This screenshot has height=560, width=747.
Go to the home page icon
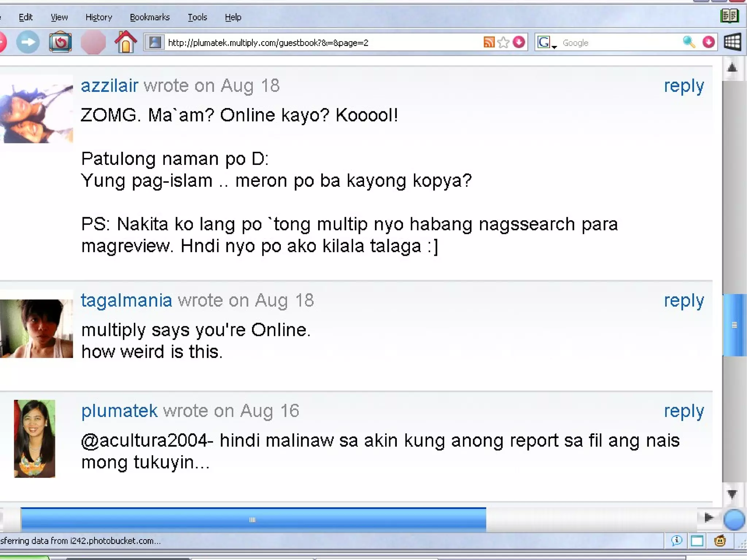[125, 42]
